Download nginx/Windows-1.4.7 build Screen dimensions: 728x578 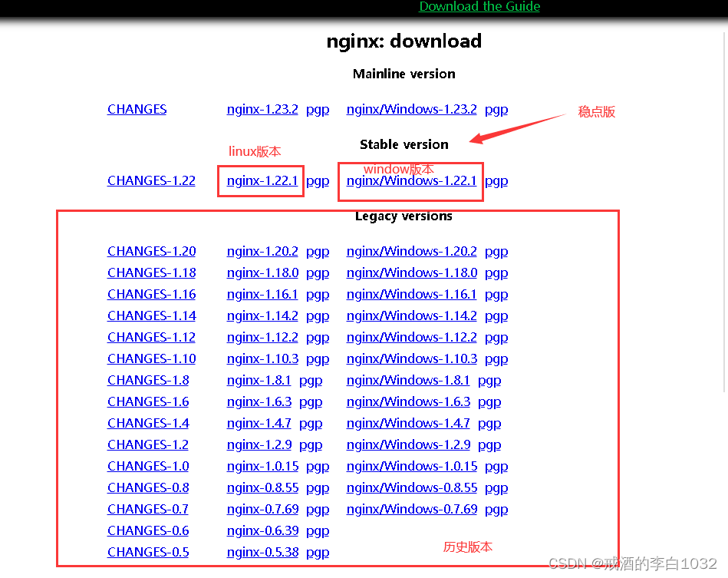coord(408,423)
